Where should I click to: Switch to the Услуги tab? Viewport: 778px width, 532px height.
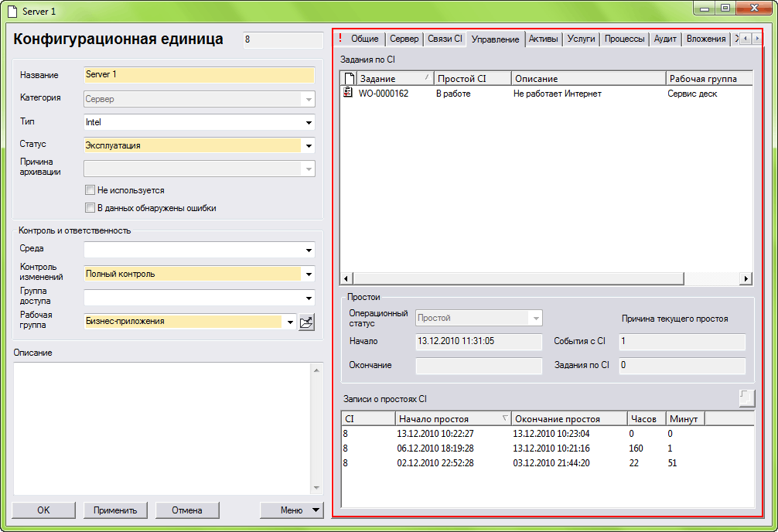tap(581, 39)
